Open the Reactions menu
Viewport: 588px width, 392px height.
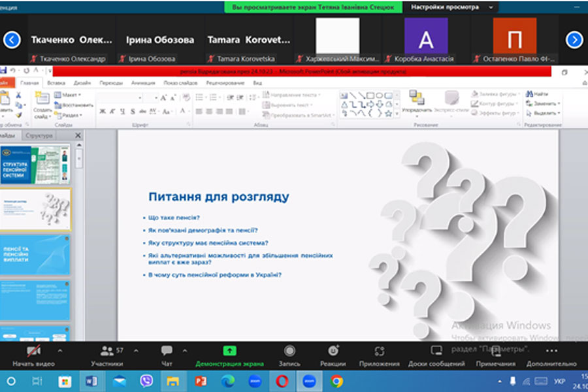point(333,351)
